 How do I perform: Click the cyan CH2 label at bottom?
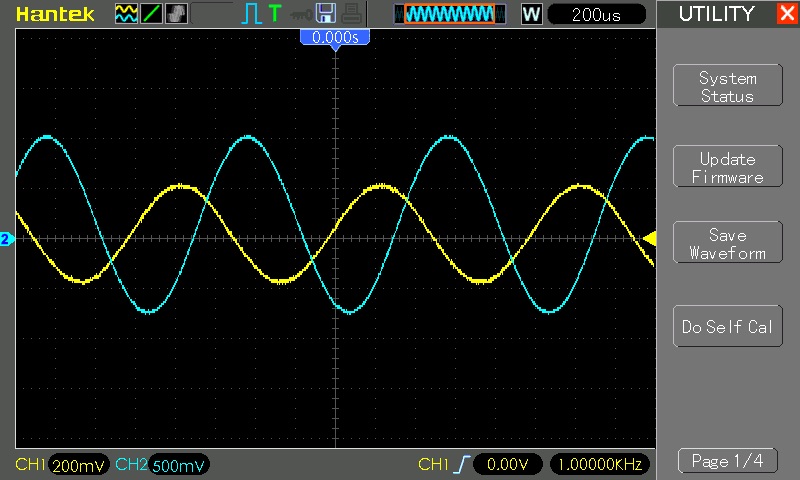pos(131,464)
